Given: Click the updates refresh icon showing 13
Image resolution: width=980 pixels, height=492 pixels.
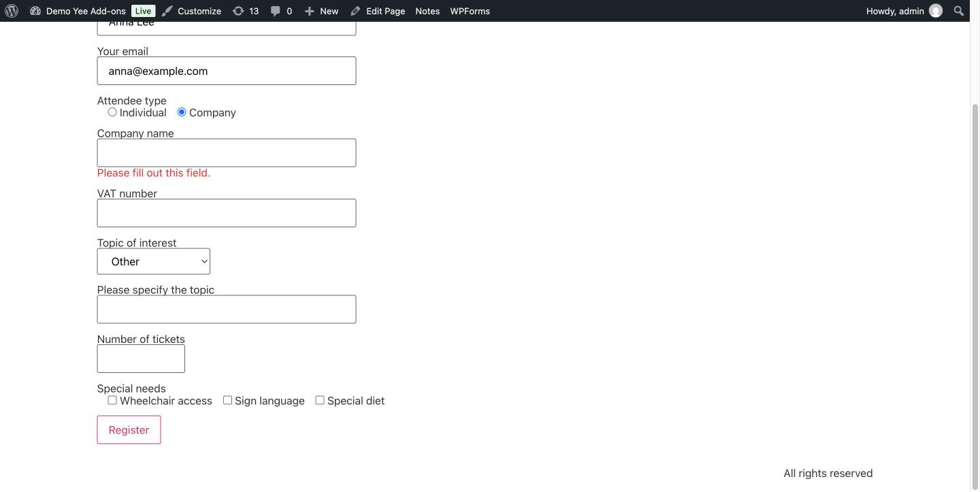Looking at the screenshot, I should pos(238,11).
